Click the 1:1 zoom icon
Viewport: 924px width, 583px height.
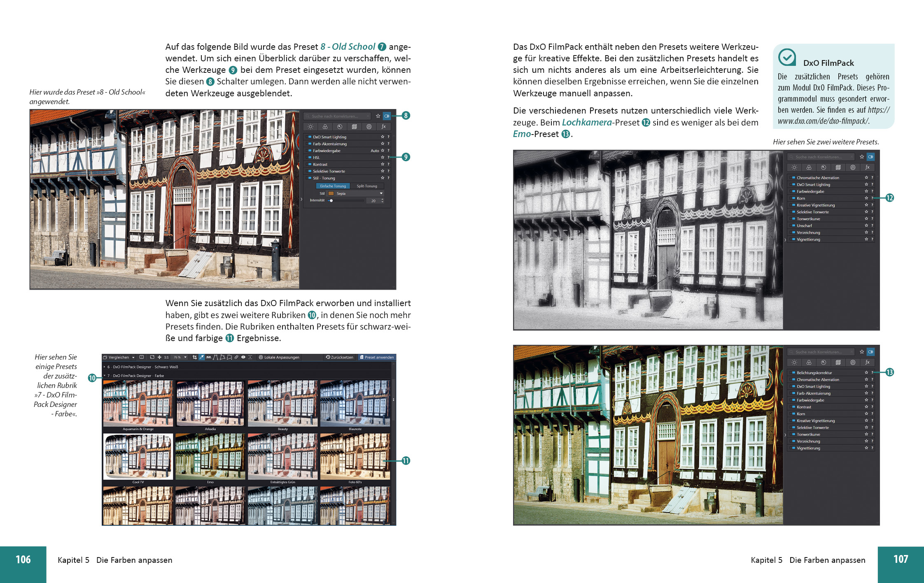click(x=166, y=357)
